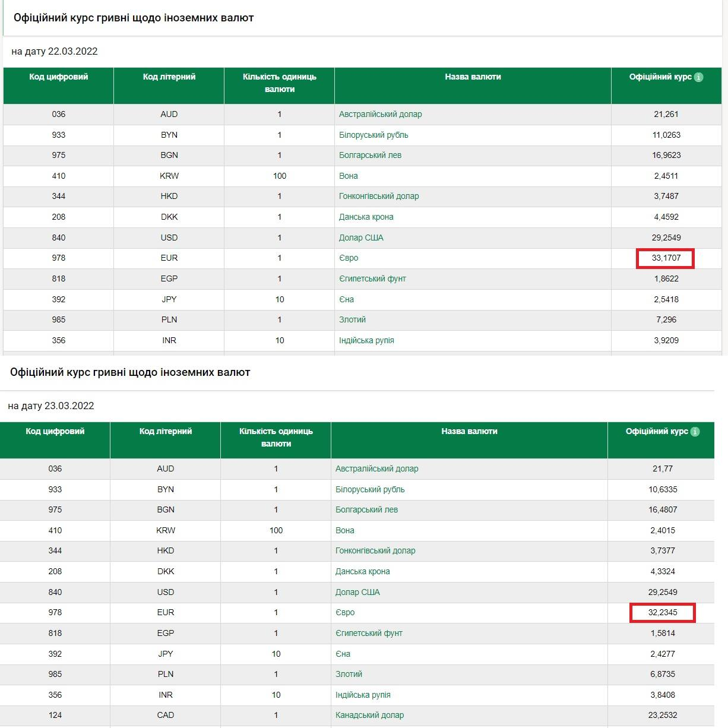Open Австралійський долар link in 22.03.2022 table
This screenshot has height=728, width=728.
tap(380, 114)
